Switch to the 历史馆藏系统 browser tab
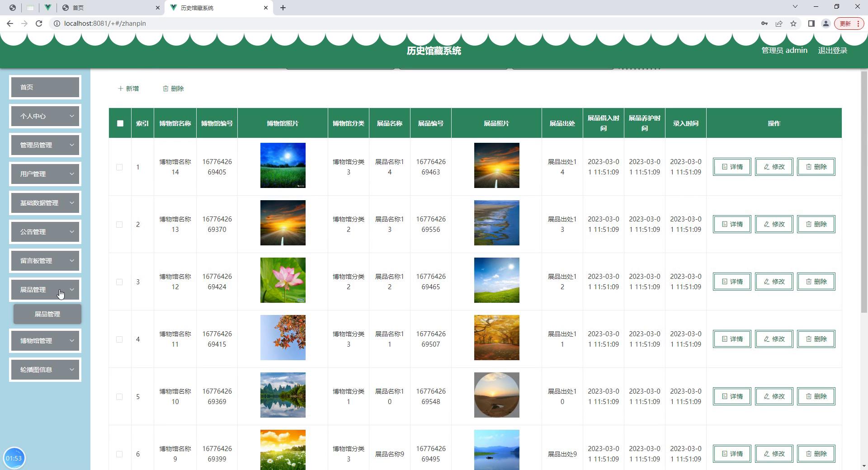 click(x=219, y=8)
